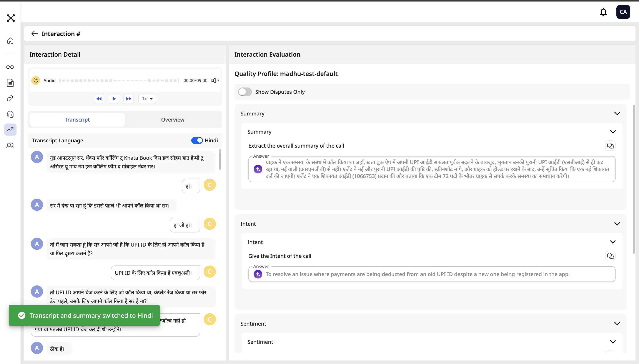The image size is (639, 364).
Task: Open the Home sidebar icon
Action: click(x=10, y=41)
